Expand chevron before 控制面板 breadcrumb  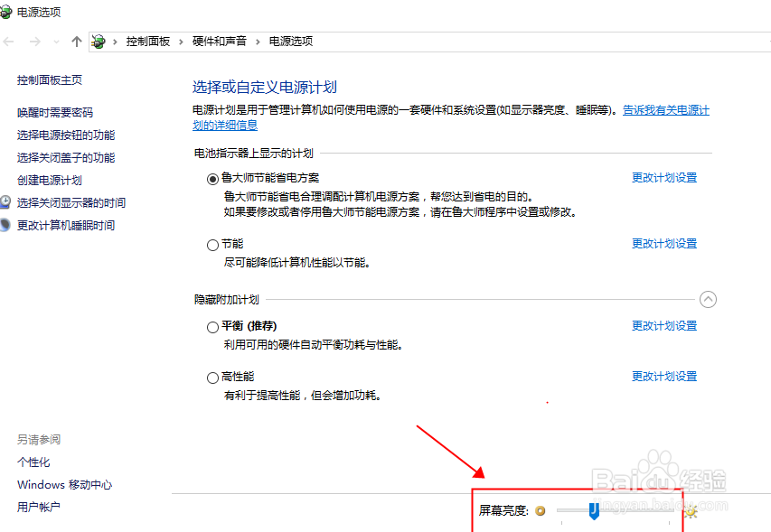point(115,42)
